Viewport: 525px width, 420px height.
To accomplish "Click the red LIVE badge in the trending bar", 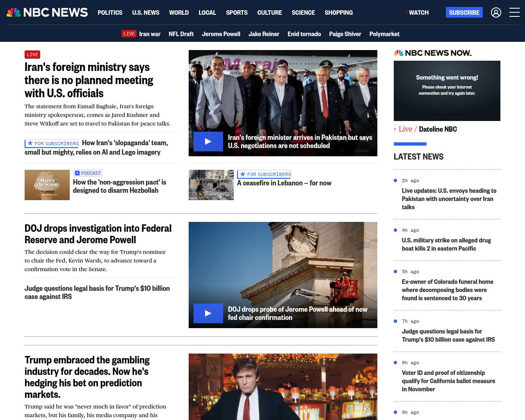I will (129, 34).
